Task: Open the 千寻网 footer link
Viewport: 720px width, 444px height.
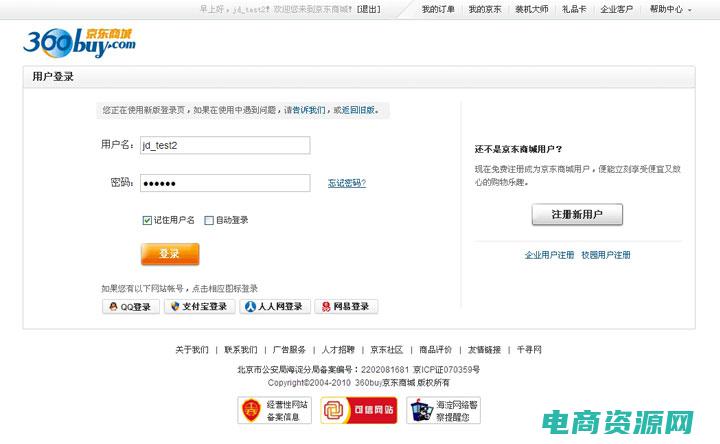Action: pyautogui.click(x=529, y=350)
